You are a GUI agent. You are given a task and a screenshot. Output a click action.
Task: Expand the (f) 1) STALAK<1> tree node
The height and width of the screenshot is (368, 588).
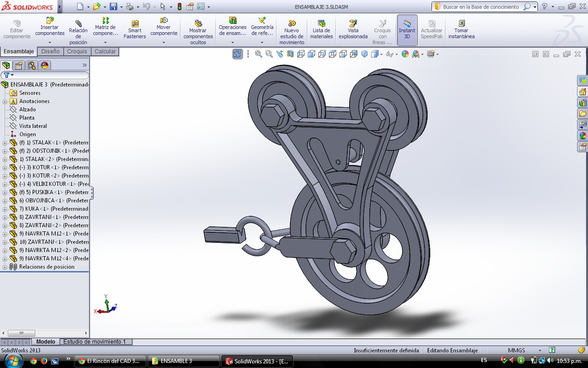click(5, 143)
